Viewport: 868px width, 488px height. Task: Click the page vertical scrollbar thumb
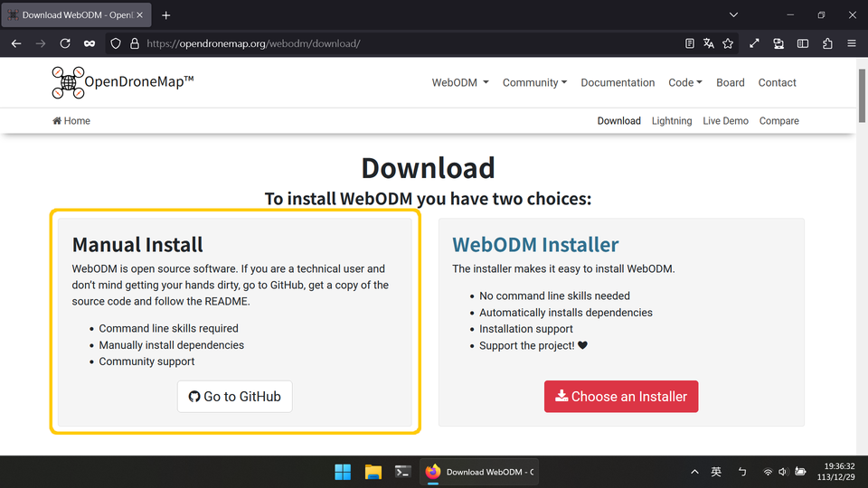[x=862, y=96]
